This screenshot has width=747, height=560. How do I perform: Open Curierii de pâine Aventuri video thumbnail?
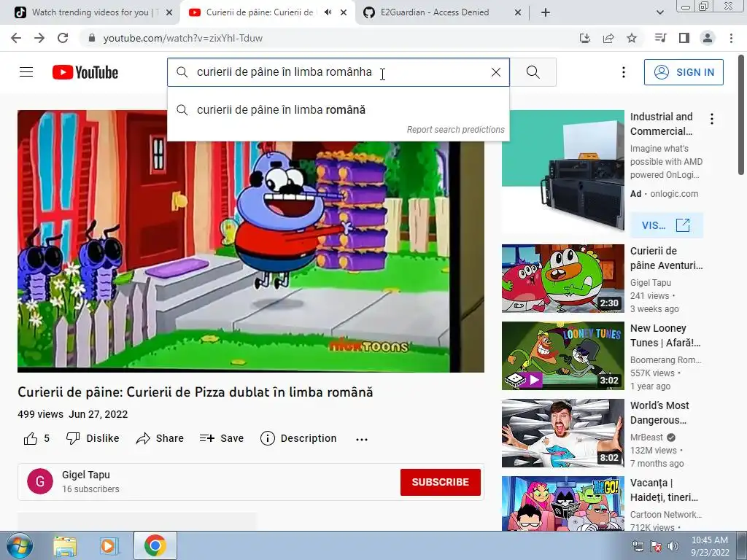(x=562, y=279)
